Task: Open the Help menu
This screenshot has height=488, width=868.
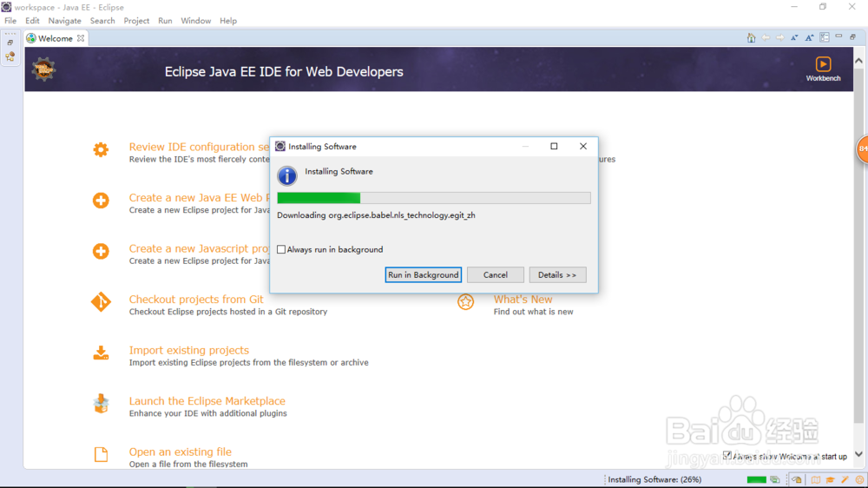Action: point(228,21)
